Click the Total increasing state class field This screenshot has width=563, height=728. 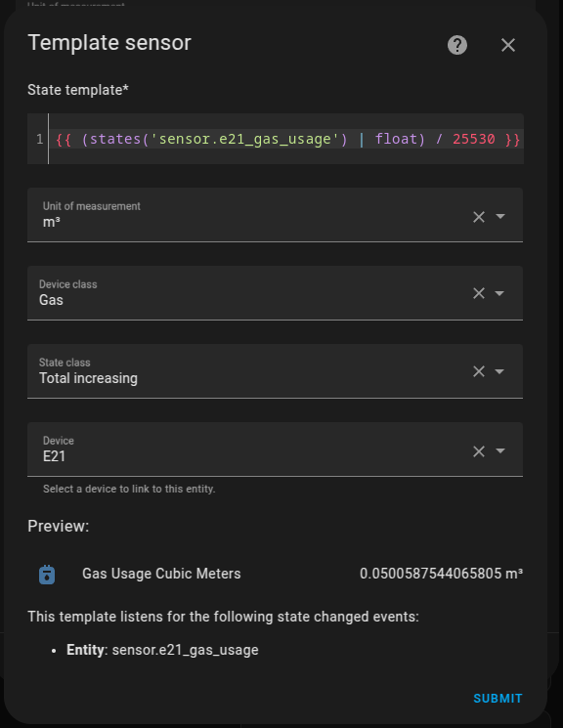click(275, 371)
